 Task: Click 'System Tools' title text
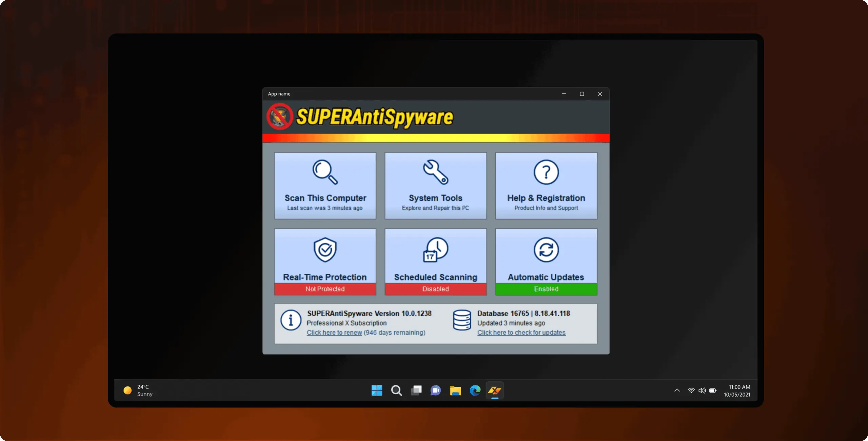click(x=436, y=198)
